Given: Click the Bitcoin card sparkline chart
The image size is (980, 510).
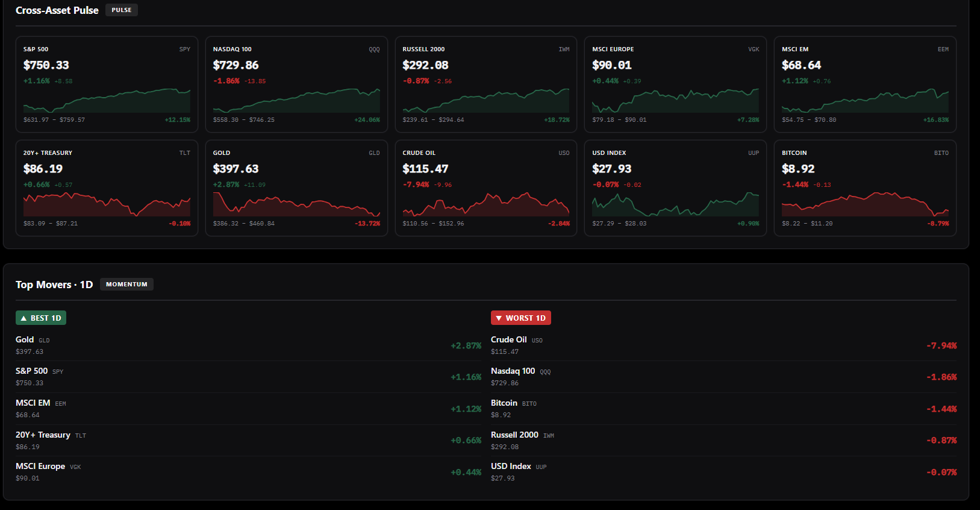Looking at the screenshot, I should (x=866, y=204).
